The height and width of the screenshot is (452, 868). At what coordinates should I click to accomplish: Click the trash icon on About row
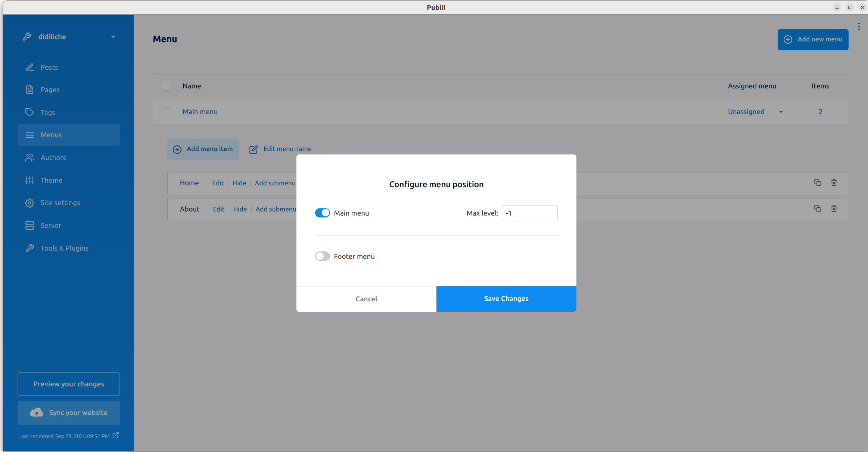click(834, 209)
